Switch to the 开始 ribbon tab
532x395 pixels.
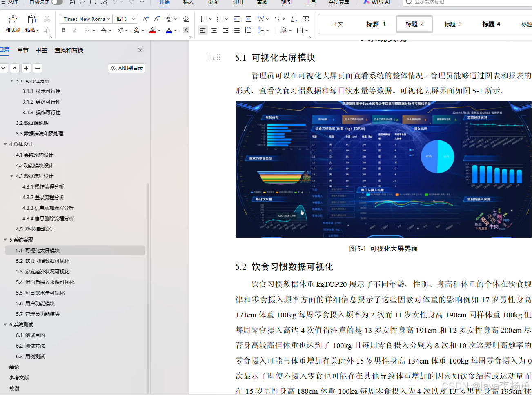pos(165,2)
